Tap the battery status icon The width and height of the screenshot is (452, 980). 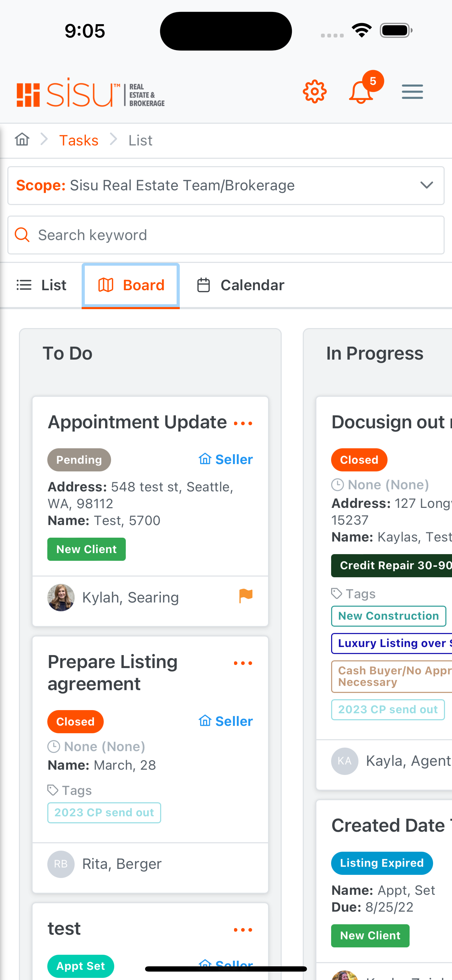pos(396,30)
